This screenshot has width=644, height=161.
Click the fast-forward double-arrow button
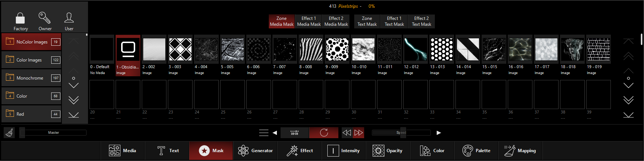coord(359,133)
